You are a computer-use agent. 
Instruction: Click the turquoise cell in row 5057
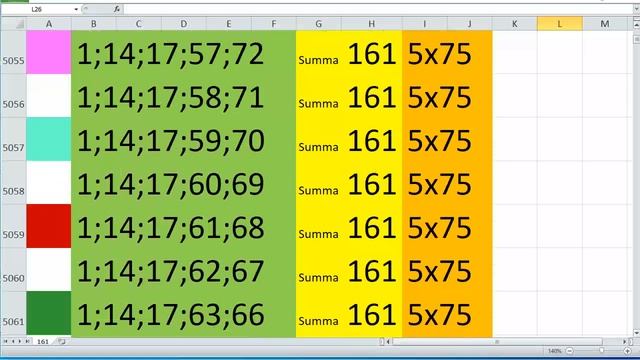(x=49, y=139)
